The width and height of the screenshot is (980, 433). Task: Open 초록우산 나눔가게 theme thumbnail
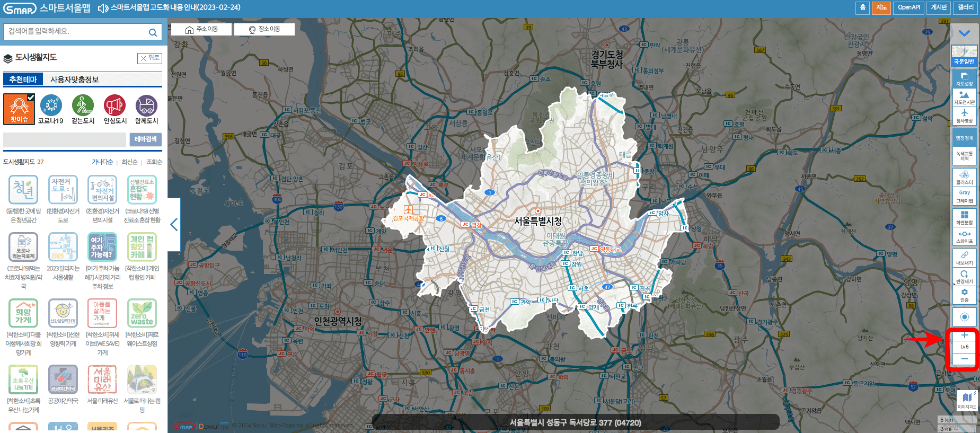[x=23, y=379]
